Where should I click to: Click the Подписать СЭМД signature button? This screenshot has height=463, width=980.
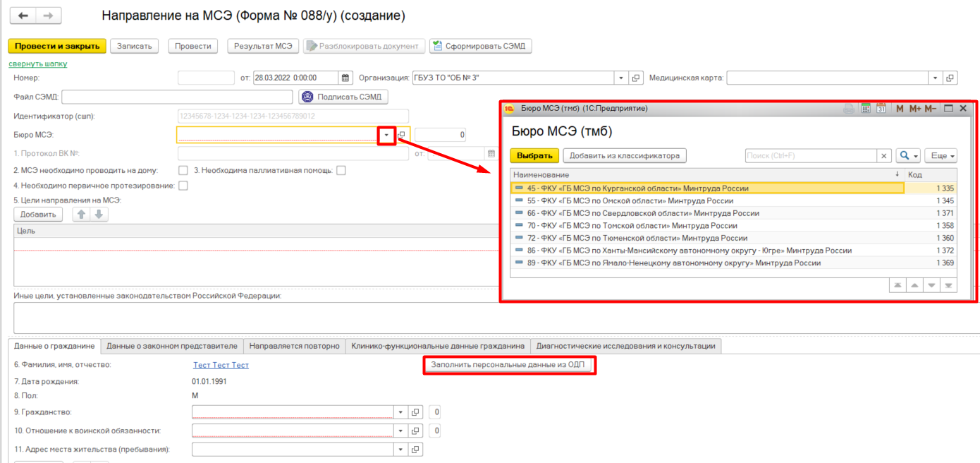point(343,97)
